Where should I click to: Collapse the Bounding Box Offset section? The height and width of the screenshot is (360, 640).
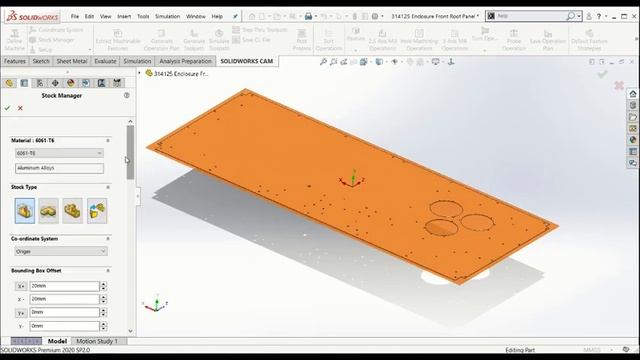click(108, 271)
